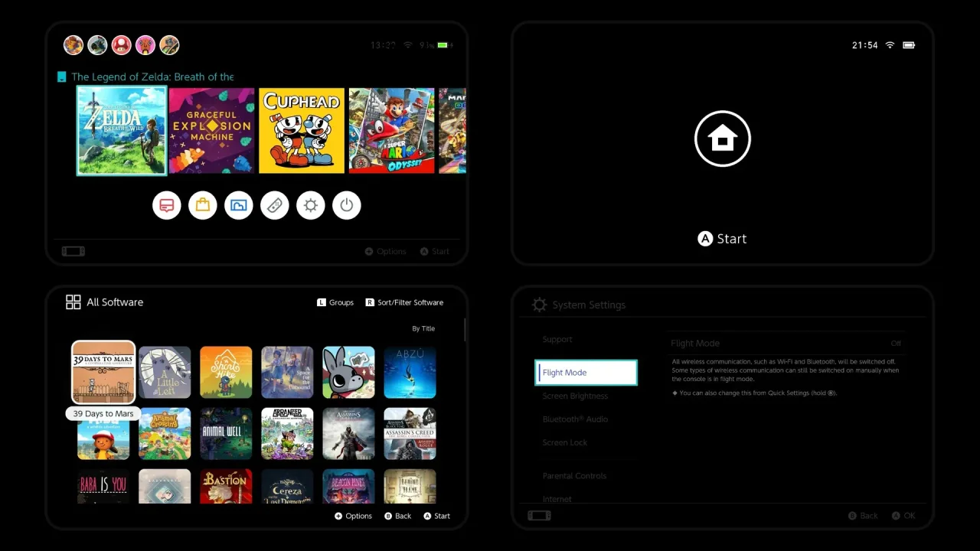980x551 pixels.
Task: Open the Nintendo eShop shopping bag icon
Action: 203,205
